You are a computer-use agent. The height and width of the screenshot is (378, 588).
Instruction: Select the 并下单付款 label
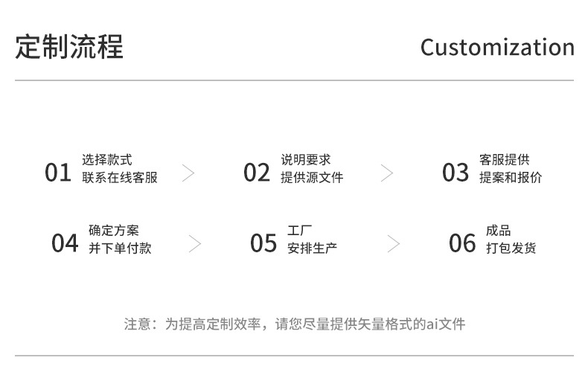click(120, 249)
